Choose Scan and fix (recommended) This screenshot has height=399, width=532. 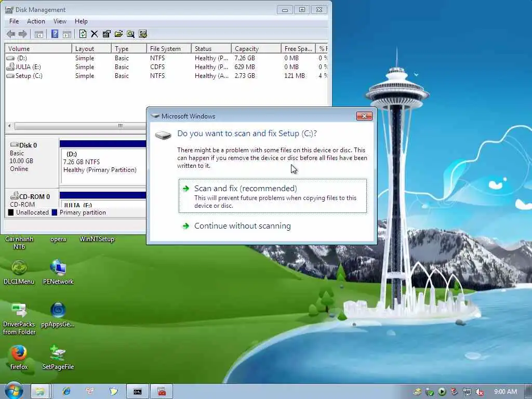pos(272,196)
